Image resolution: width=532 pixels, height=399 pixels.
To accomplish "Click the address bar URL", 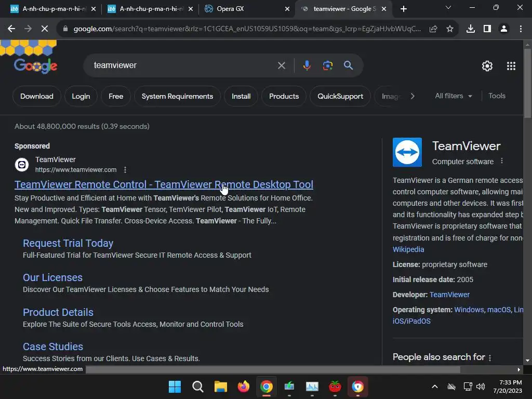I will pyautogui.click(x=247, y=29).
